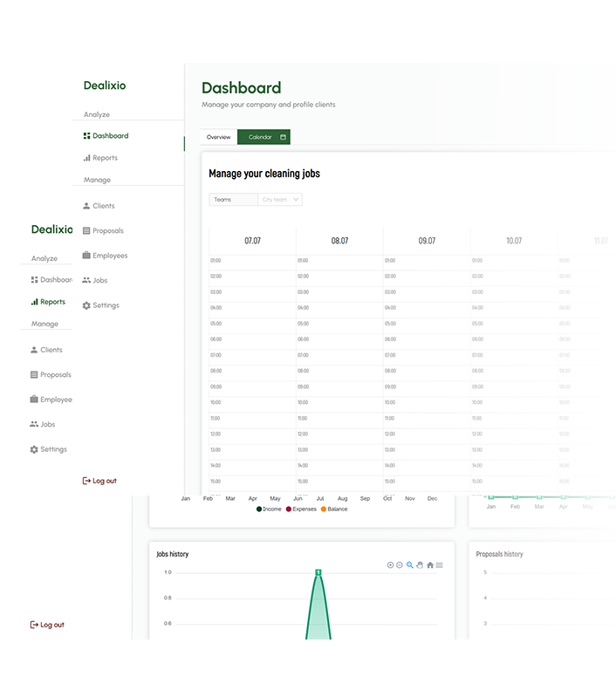Click green bar-chart icon beside highlighted Reports
The width and height of the screenshot is (616, 698).
(34, 302)
